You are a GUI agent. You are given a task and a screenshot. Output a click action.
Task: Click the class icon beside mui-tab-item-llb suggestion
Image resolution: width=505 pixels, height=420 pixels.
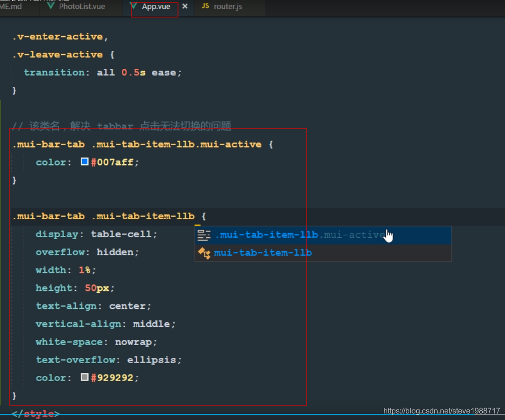tap(204, 253)
